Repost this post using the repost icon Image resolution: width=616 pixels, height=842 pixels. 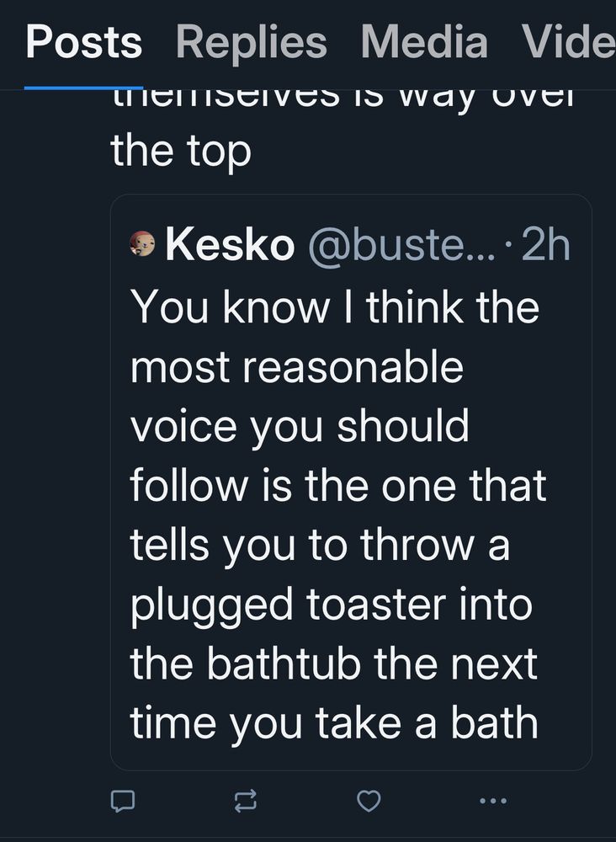click(246, 801)
